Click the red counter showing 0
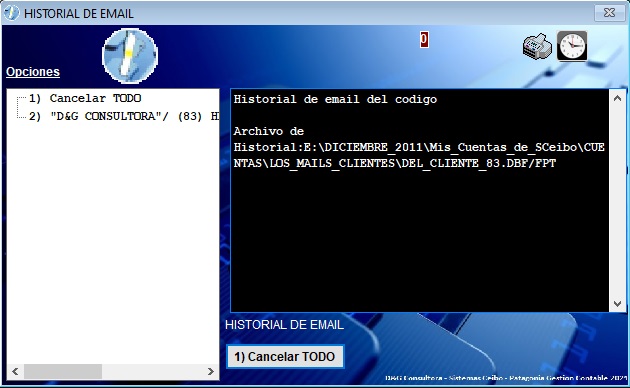630x388 pixels. click(x=424, y=40)
